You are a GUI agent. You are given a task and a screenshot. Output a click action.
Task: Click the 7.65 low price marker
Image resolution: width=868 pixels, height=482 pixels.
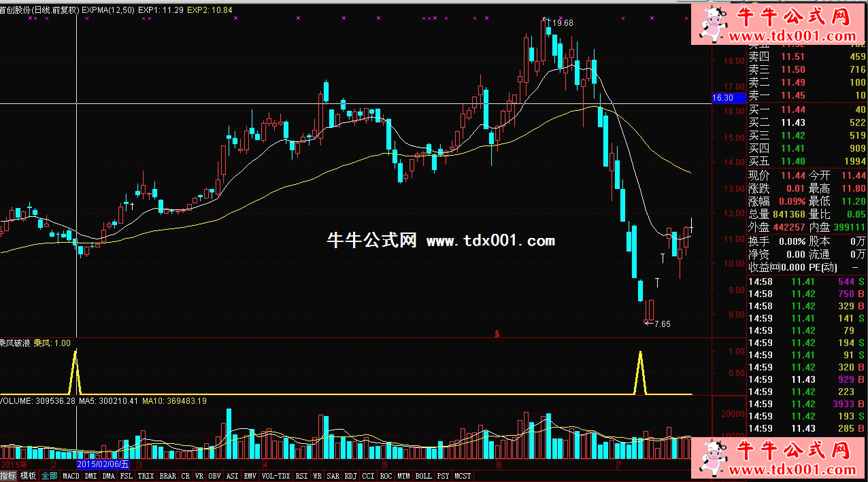coord(662,324)
